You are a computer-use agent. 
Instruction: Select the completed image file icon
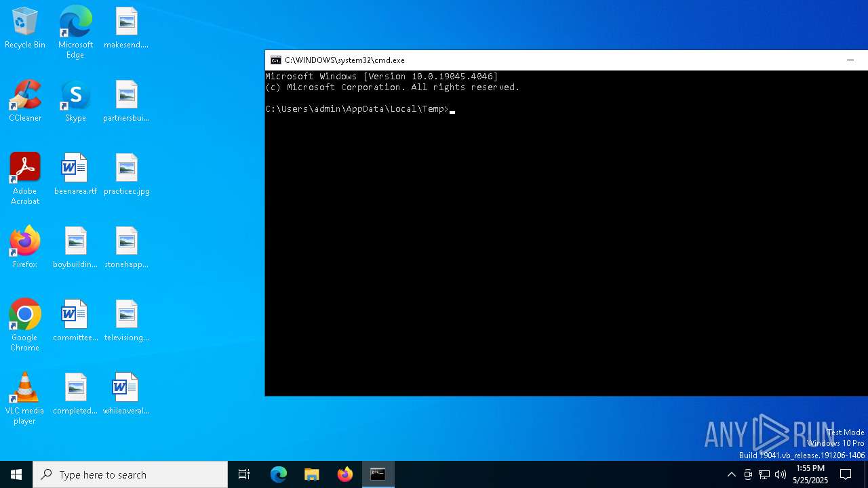pyautogui.click(x=75, y=394)
